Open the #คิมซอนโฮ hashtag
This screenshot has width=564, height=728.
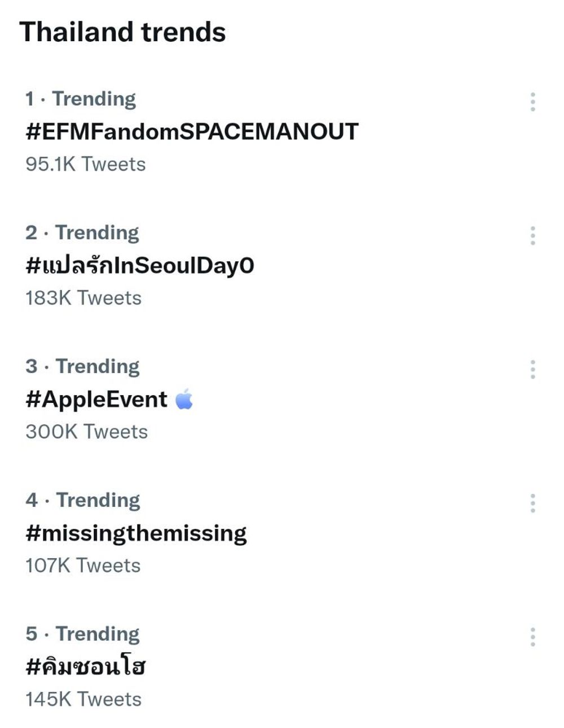coord(86,666)
